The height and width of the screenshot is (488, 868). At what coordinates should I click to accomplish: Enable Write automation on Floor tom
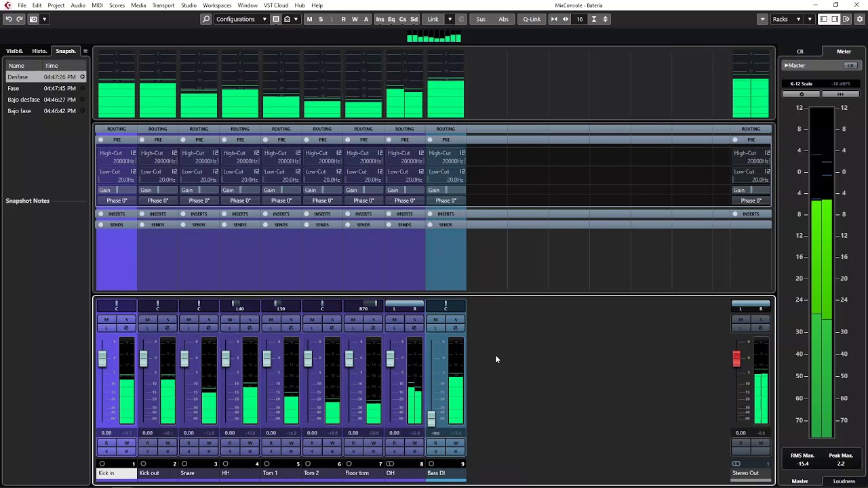point(373,443)
